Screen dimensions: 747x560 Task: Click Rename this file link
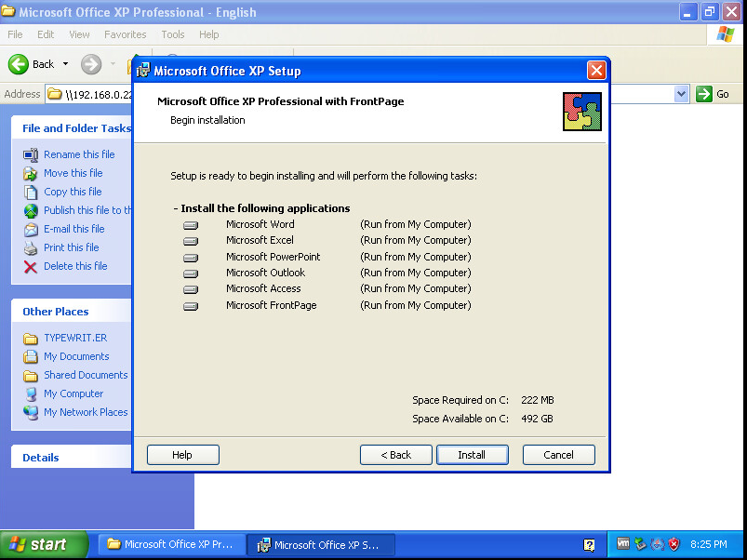[79, 154]
